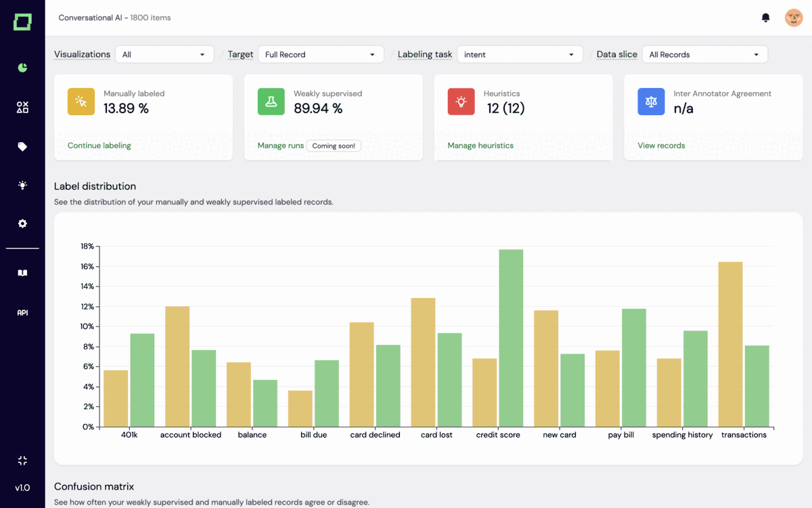The image size is (812, 508).
Task: Open the user avatar in top right
Action: (x=793, y=18)
